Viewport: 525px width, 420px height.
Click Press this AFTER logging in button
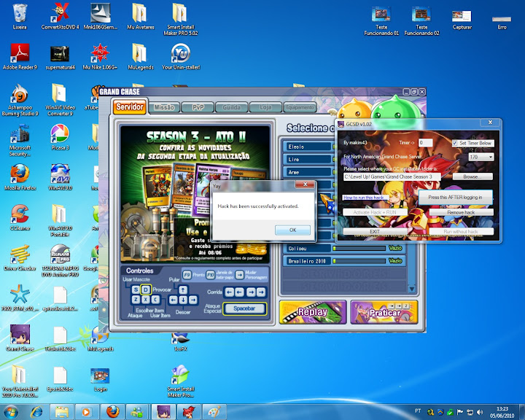pyautogui.click(x=455, y=198)
